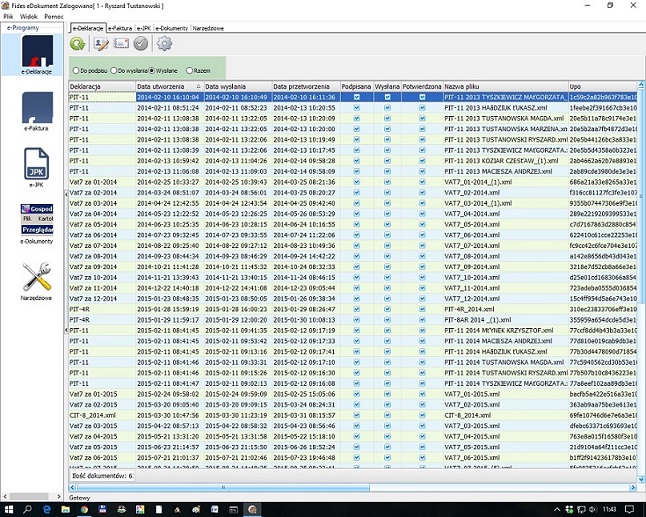Screen dimensions: 646x517
Task: Open File Explorer from the taskbar
Action: click(x=65, y=510)
